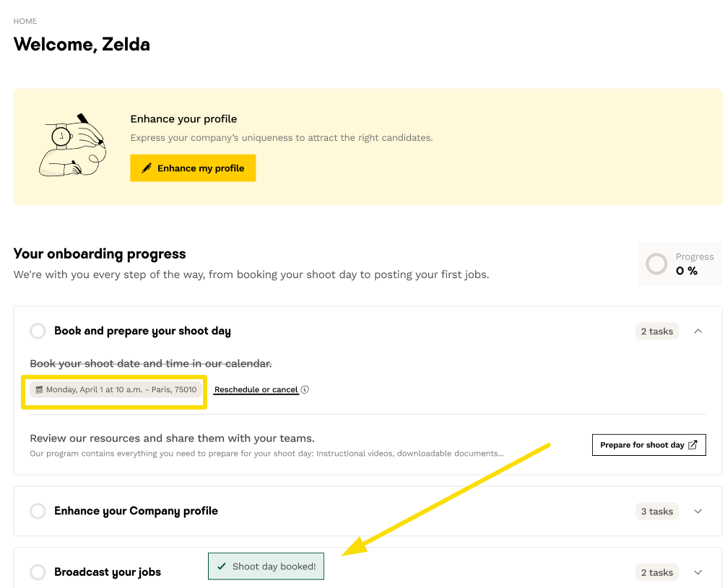Expand the Enhance your Company profile chevron
This screenshot has width=725, height=588.
(x=698, y=511)
